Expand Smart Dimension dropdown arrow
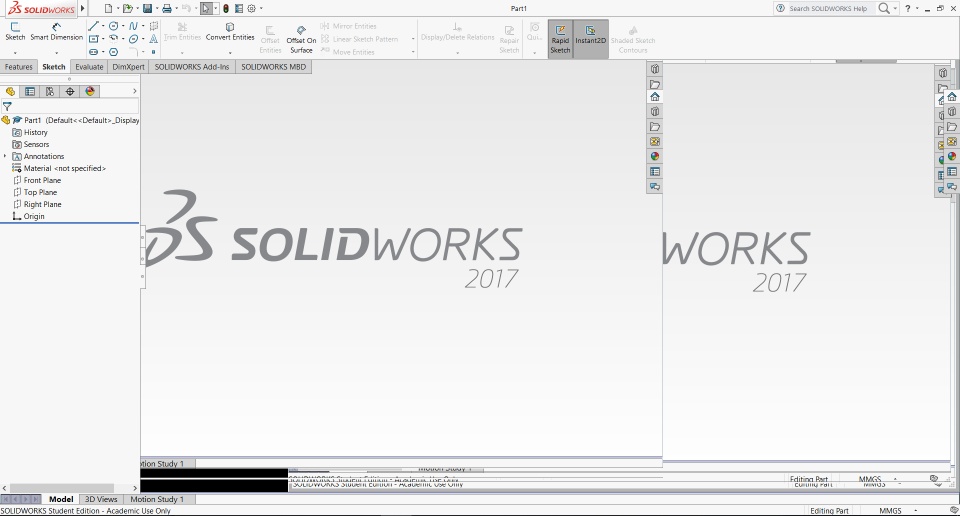The width and height of the screenshot is (960, 516). [56, 53]
